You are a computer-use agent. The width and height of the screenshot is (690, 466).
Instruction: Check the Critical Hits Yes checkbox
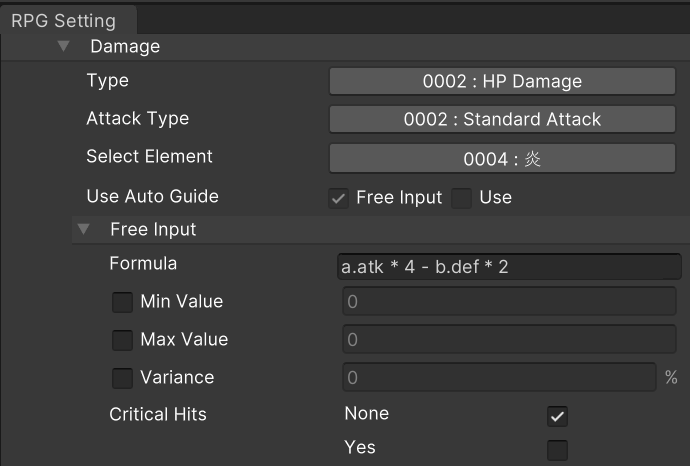pyautogui.click(x=557, y=450)
